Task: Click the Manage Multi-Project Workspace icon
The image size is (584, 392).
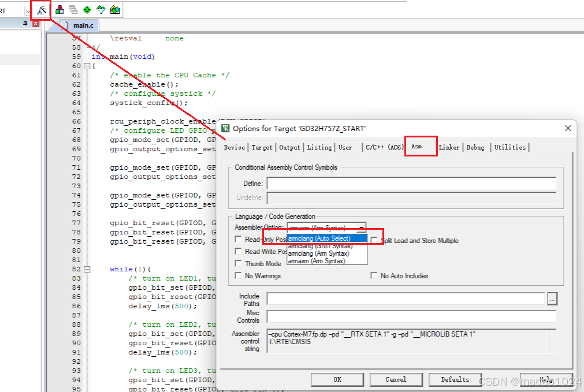Action: tap(73, 10)
